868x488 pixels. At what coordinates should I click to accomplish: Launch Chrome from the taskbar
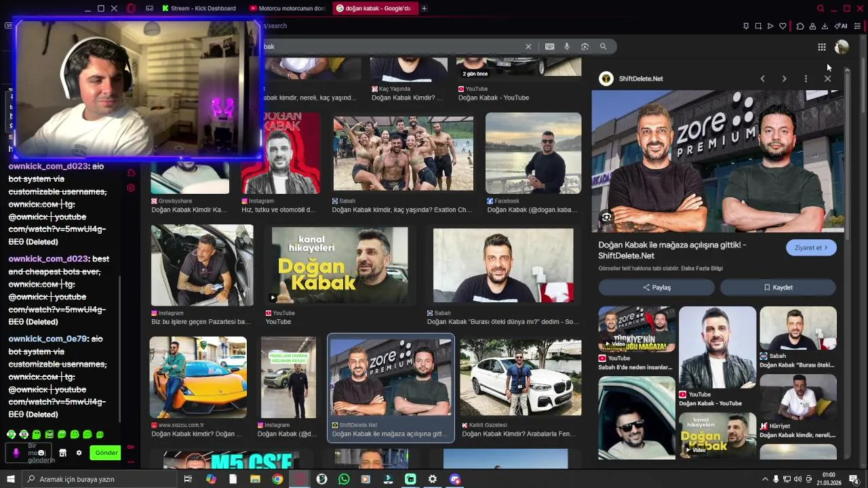tap(277, 479)
